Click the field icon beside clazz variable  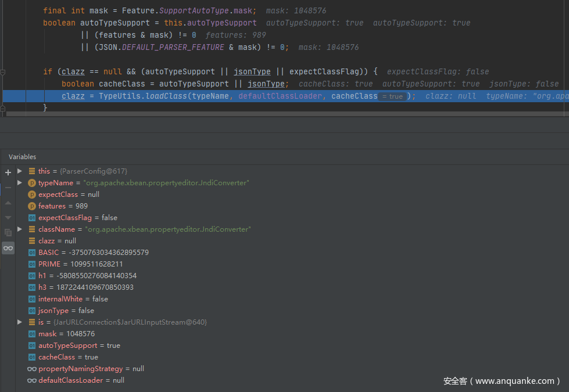click(x=32, y=241)
